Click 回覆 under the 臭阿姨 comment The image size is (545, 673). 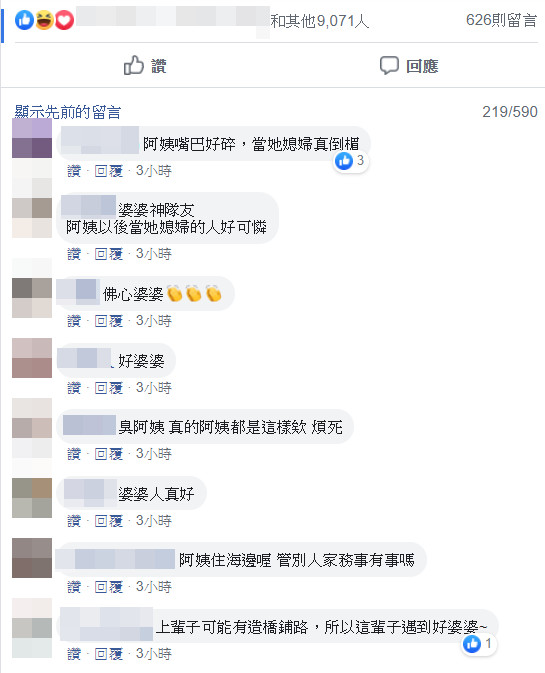pyautogui.click(x=109, y=454)
